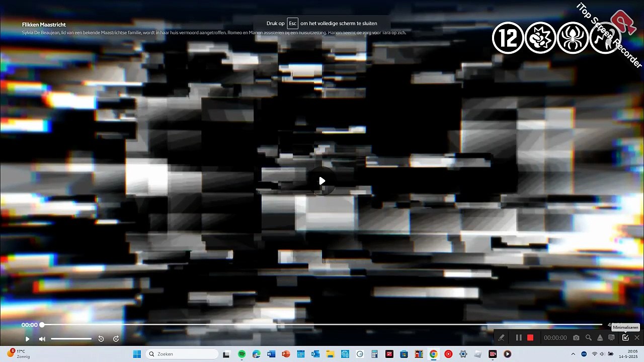Click the Esc key hint to exit fullscreen
The width and height of the screenshot is (644, 362).
(x=292, y=24)
